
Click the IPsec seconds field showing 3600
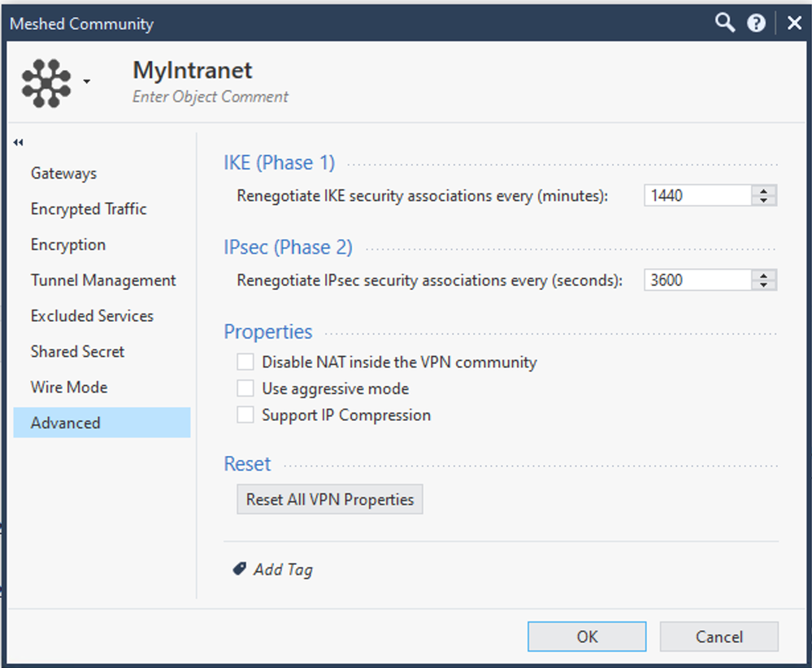pos(697,280)
